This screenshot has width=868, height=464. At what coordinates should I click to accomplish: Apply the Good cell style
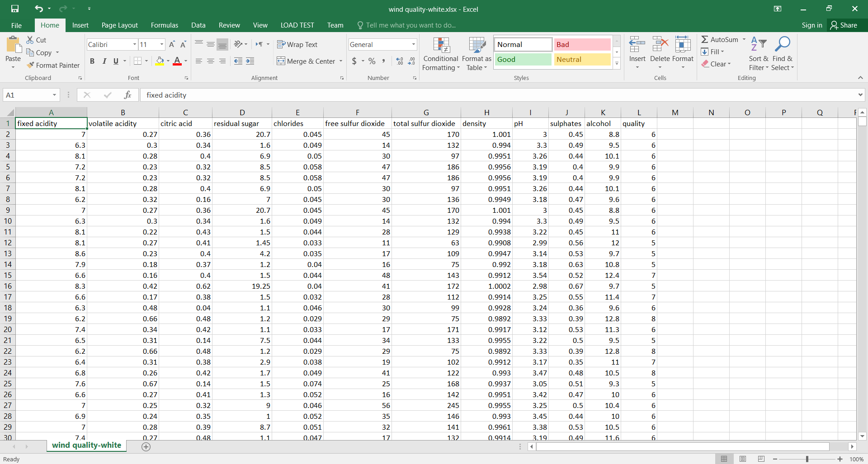coord(523,59)
